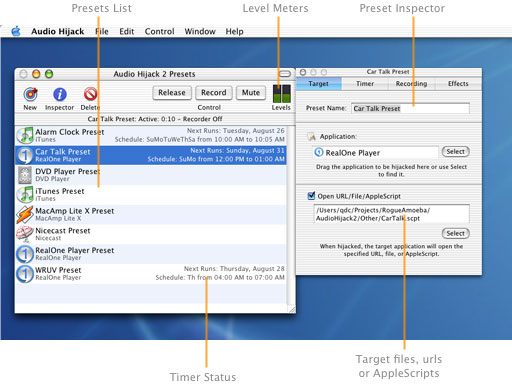Click the Mute button

coord(251,93)
